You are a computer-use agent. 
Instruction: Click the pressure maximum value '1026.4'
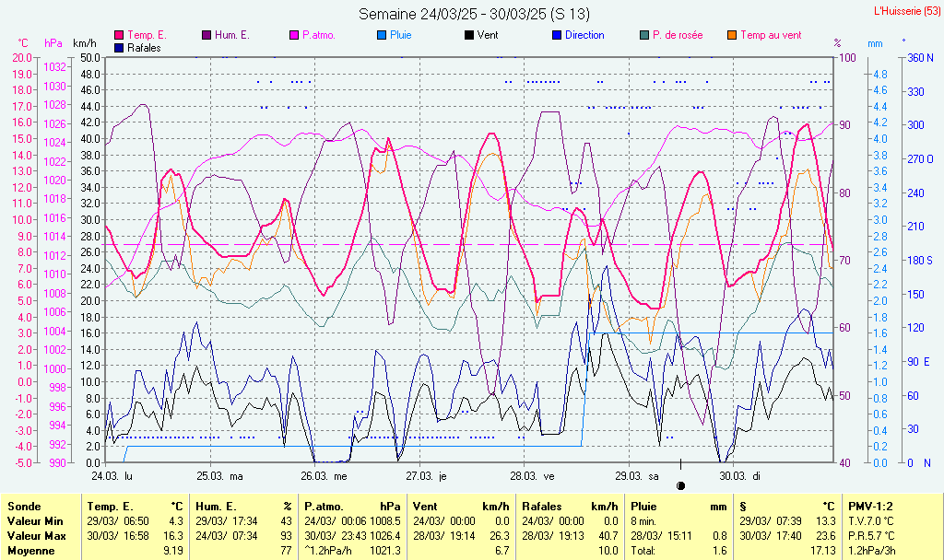click(x=385, y=535)
